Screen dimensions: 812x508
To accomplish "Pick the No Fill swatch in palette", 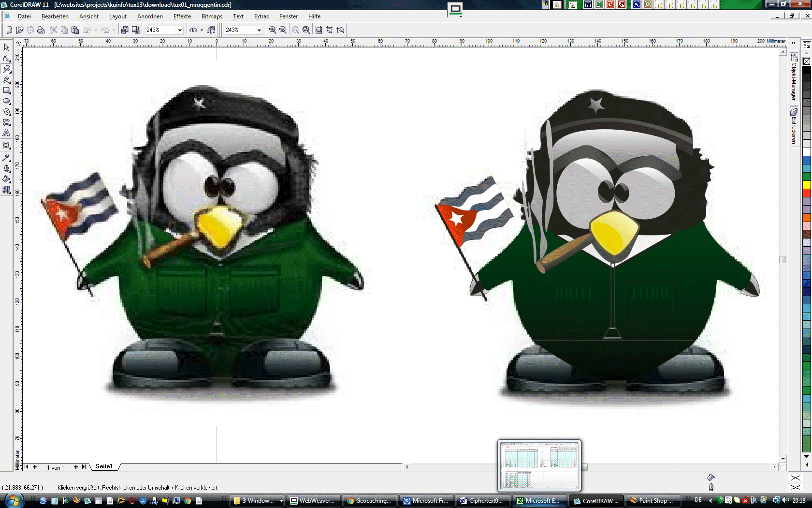I will tap(807, 61).
